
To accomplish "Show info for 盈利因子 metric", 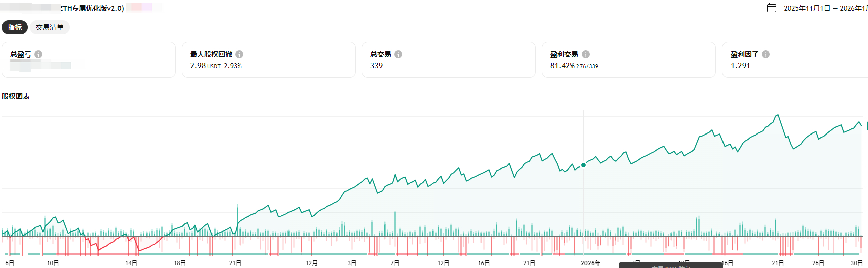I will pyautogui.click(x=766, y=54).
